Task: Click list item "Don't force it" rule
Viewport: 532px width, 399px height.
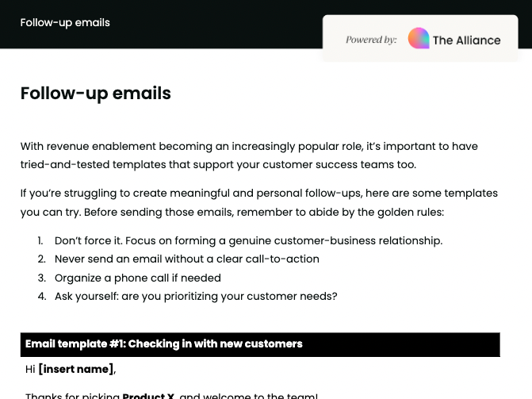Action: pyautogui.click(x=248, y=240)
